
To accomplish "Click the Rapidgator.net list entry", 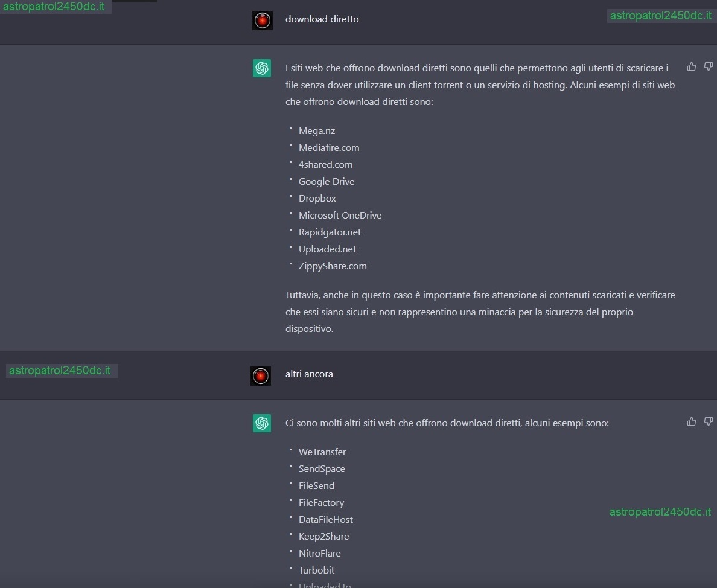I will coord(330,232).
